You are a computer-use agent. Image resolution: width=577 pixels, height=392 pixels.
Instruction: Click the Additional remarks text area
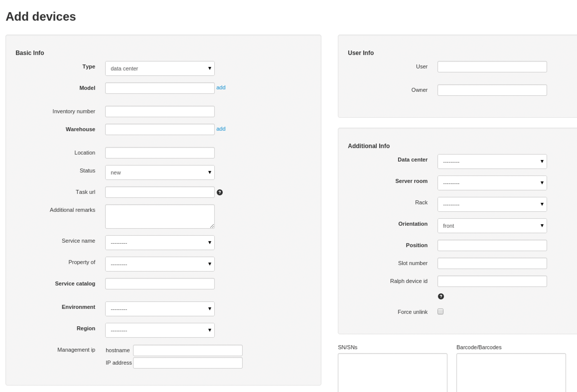160,216
